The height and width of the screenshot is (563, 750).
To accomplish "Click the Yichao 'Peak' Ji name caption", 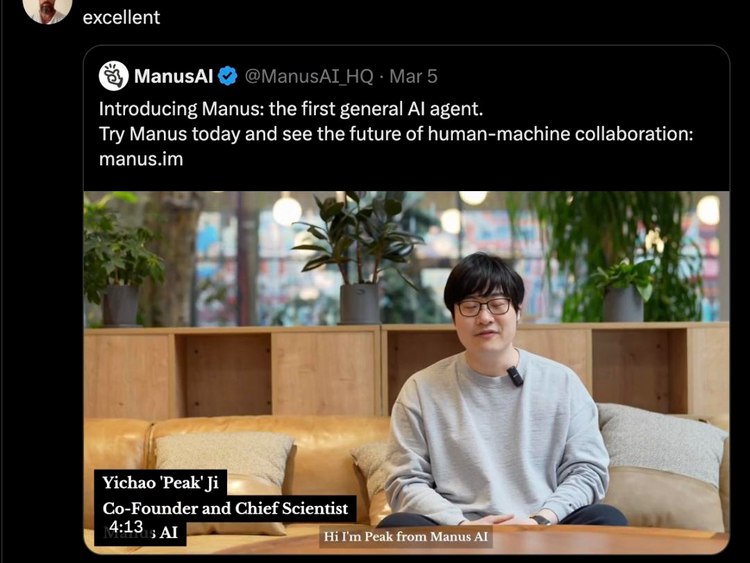I will pos(160,482).
